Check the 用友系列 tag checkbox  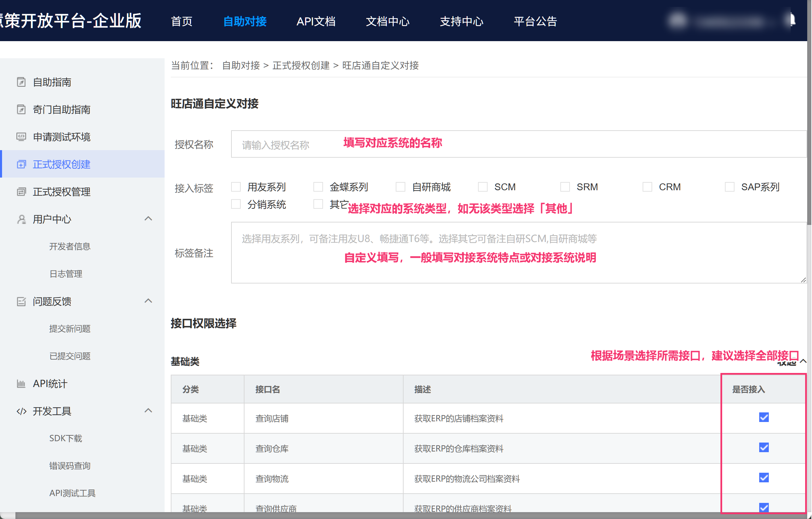(236, 187)
